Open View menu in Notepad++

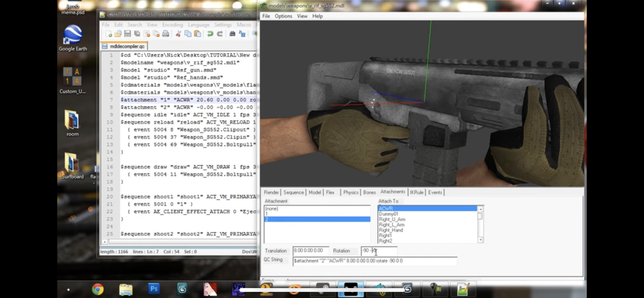pos(152,25)
